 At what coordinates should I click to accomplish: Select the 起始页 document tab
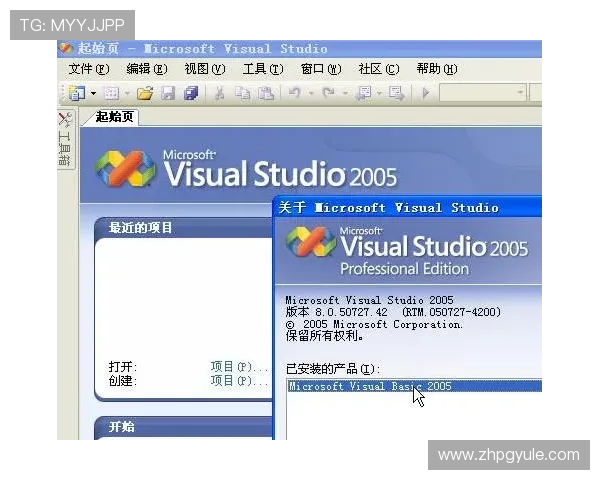pos(113,117)
